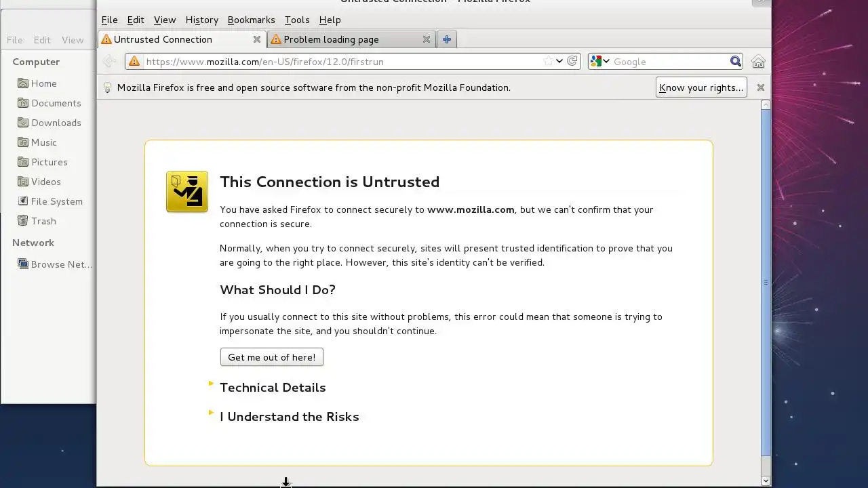Click the untrusted connection officer icon
Image resolution: width=868 pixels, height=488 pixels.
tap(187, 192)
